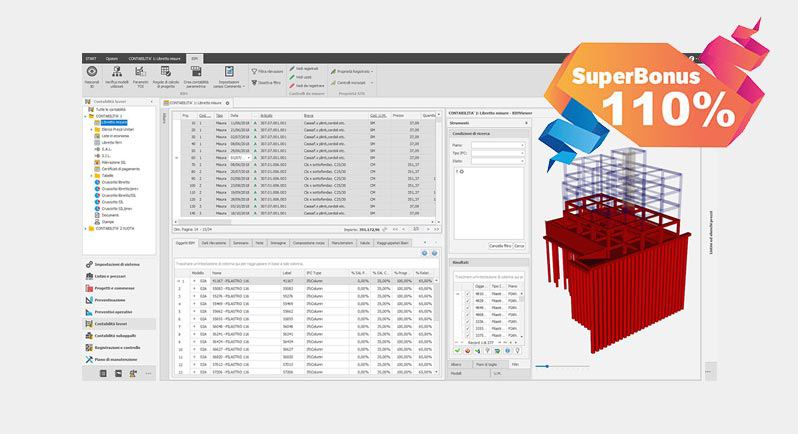Switch to Dati rilevazione tab
Screen dimensions: 798x434
(214, 243)
